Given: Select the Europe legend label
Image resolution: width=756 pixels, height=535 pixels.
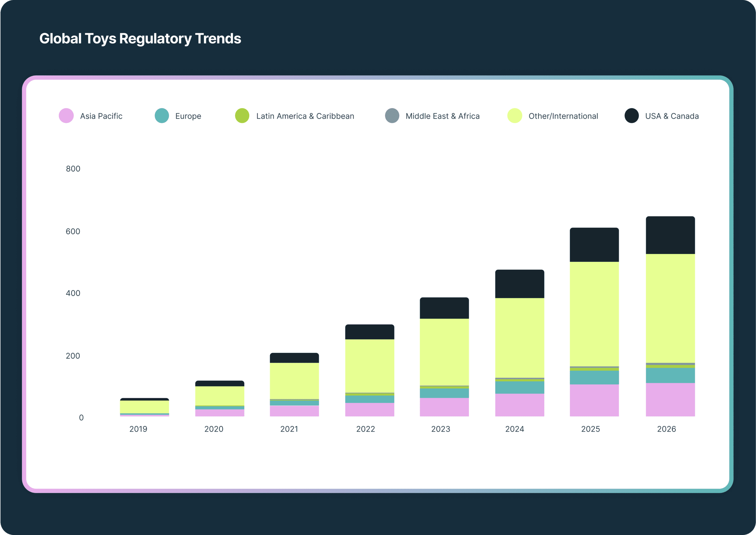Looking at the screenshot, I should pyautogui.click(x=188, y=116).
